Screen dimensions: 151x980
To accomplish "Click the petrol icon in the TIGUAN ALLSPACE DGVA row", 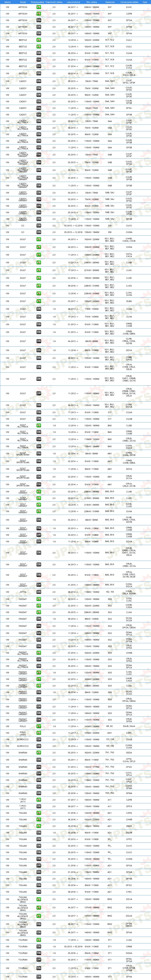I will pyautogui.click(x=39, y=899).
